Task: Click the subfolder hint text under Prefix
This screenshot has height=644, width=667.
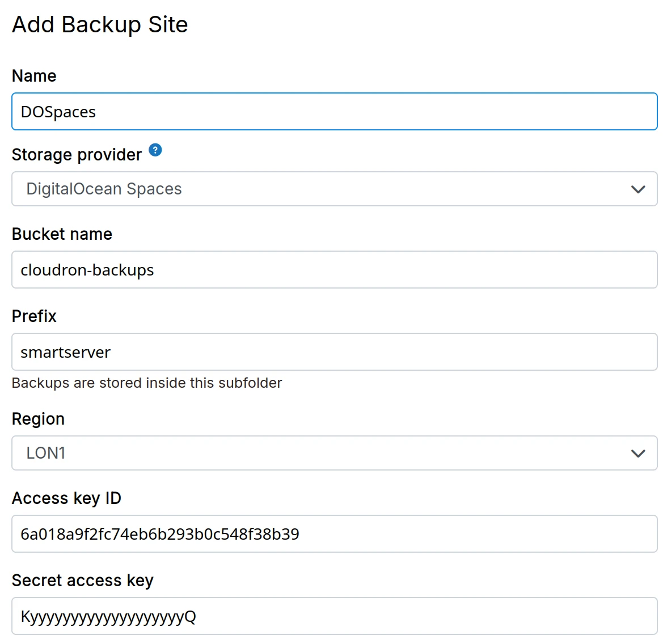Action: [x=146, y=383]
